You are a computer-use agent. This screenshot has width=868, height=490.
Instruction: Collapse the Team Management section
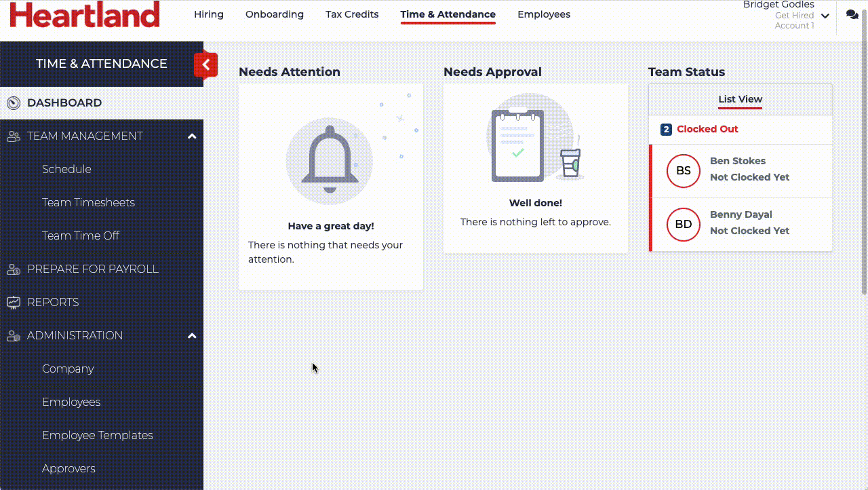(x=192, y=136)
